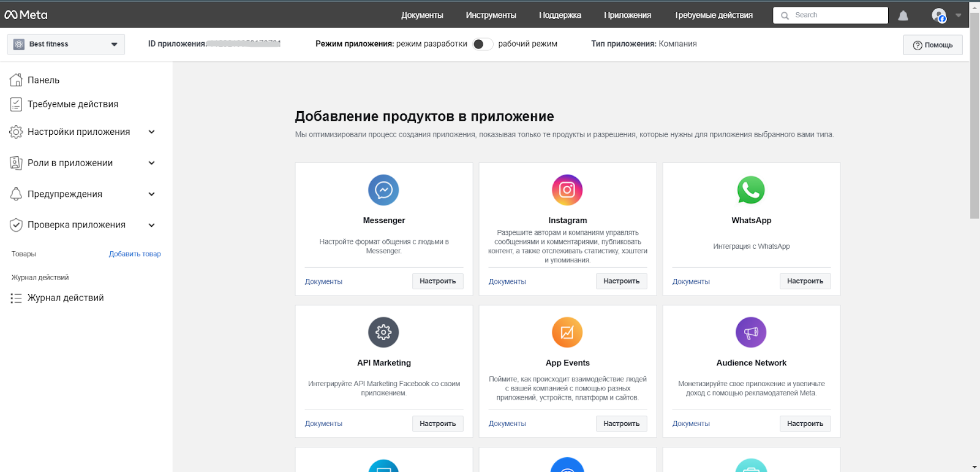This screenshot has height=472, width=980.
Task: Click the Добавить товар link
Action: [135, 254]
